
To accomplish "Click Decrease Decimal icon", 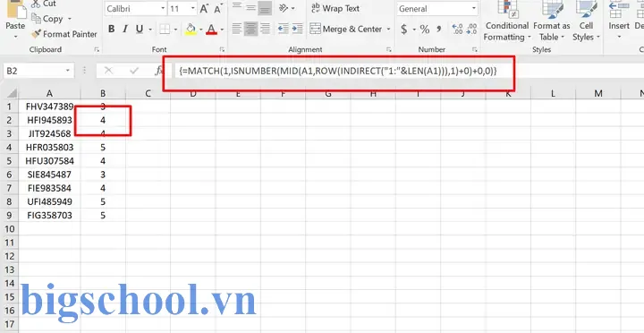I will (x=471, y=30).
